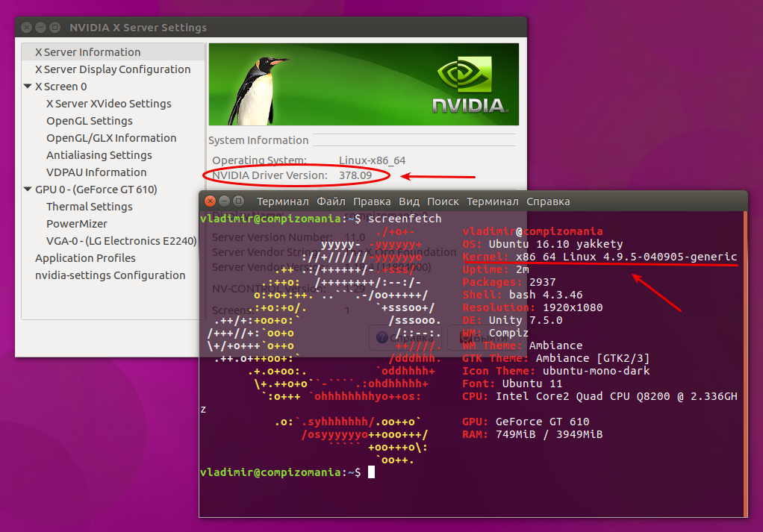The image size is (763, 532).
Task: Click the OS Ubuntu 16.10 yakkety line
Action: 542,244
